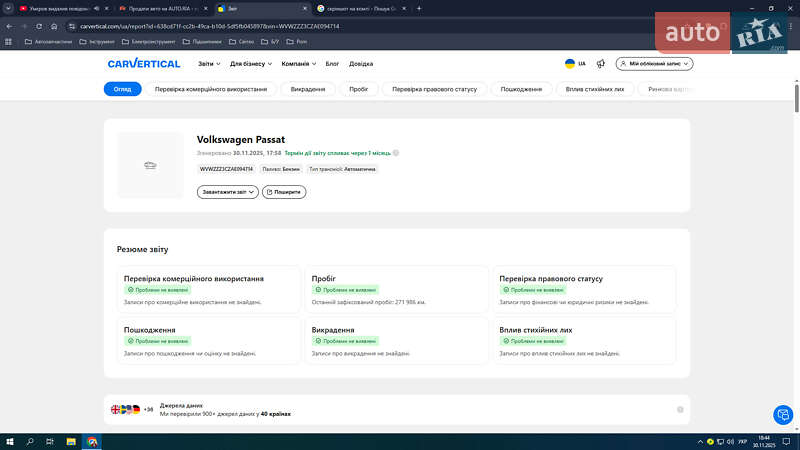Click the taskbar clock
Image resolution: width=800 pixels, height=450 pixels.
pos(764,442)
